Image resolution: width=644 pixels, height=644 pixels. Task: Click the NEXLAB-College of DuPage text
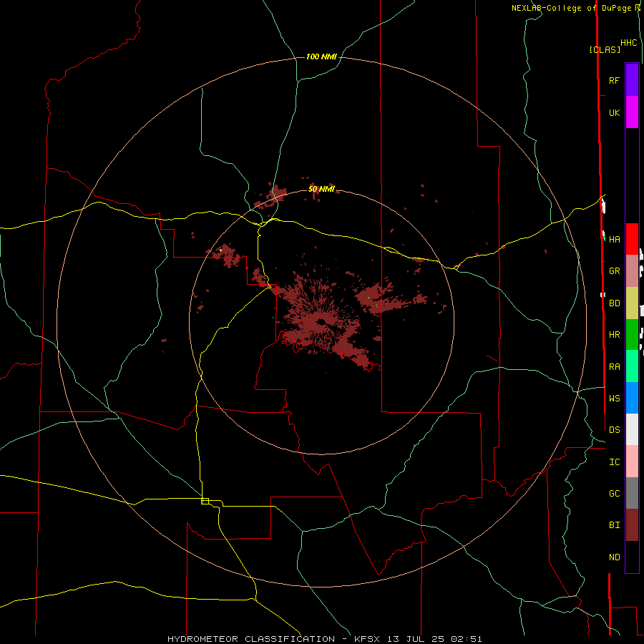[x=572, y=8]
